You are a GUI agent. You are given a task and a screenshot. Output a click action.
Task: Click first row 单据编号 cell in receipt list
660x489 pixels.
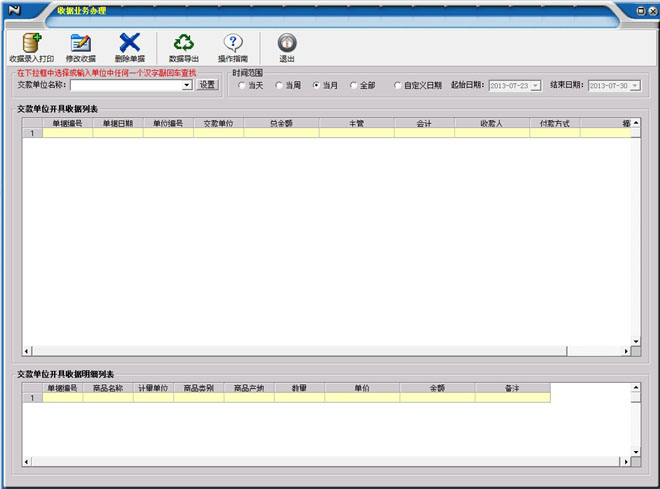click(x=68, y=133)
